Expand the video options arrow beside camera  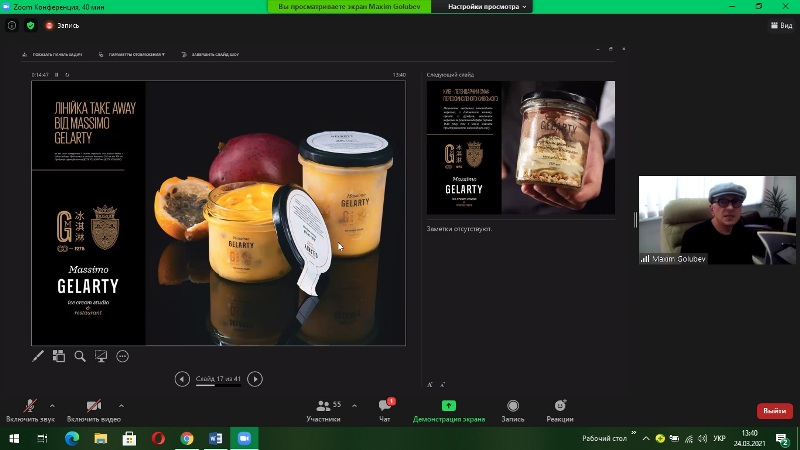(122, 405)
